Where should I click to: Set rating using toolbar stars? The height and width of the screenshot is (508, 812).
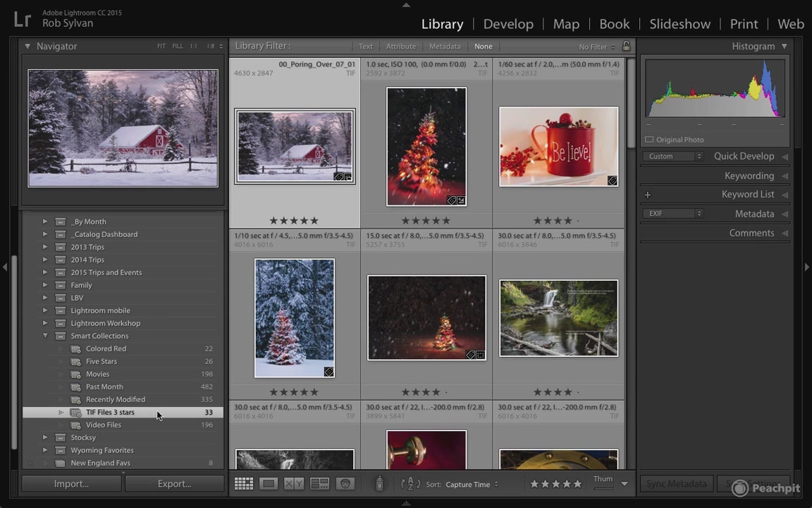coord(555,483)
